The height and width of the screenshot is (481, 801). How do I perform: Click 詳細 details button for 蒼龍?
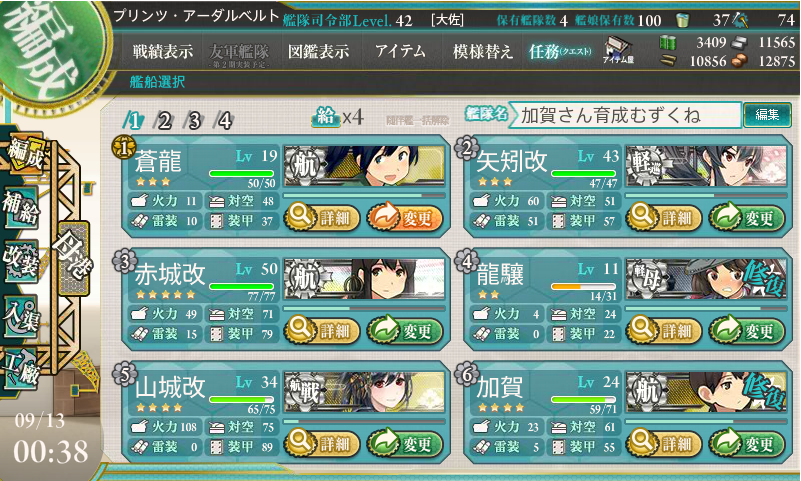pyautogui.click(x=322, y=218)
